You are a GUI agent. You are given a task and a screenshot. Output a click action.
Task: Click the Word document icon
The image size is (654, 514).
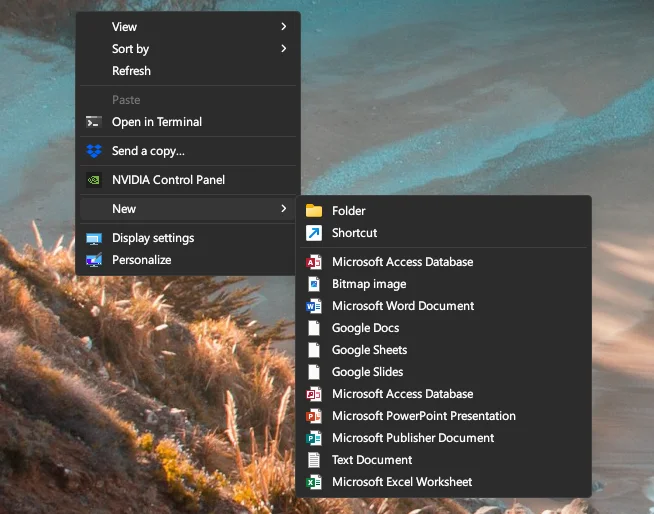[x=314, y=306]
